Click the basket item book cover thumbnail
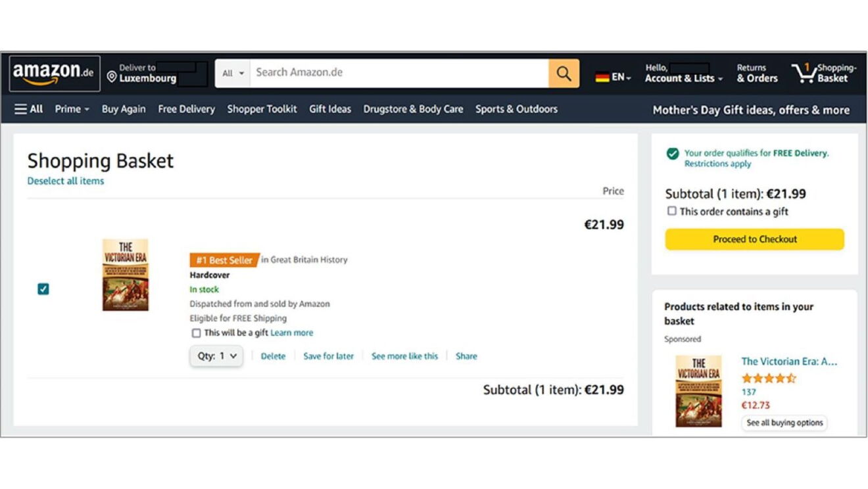868x489 pixels. tap(125, 275)
